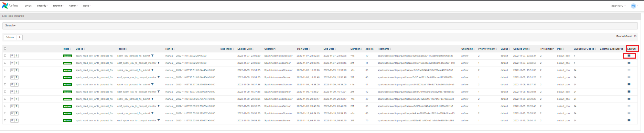Sort table by the Job Id column header
The image size is (644, 133).
pyautogui.click(x=369, y=49)
